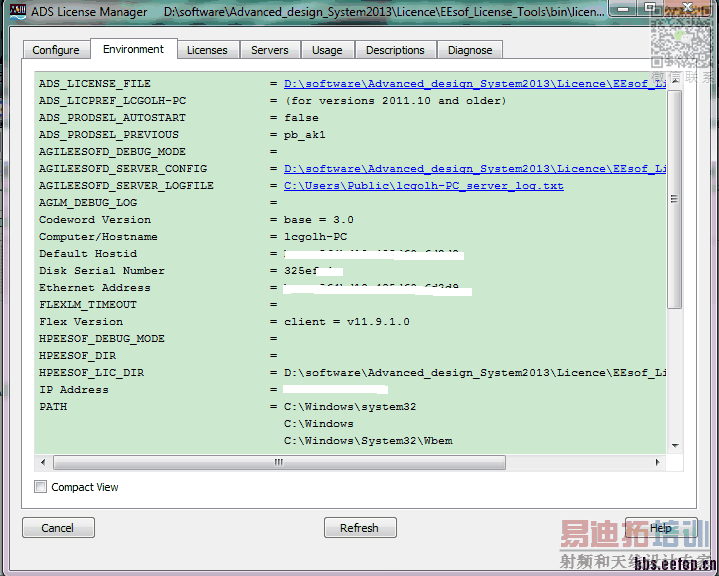Viewport: 719px width, 576px height.
Task: Click the horizontal scrollbar right arrow
Action: 658,462
